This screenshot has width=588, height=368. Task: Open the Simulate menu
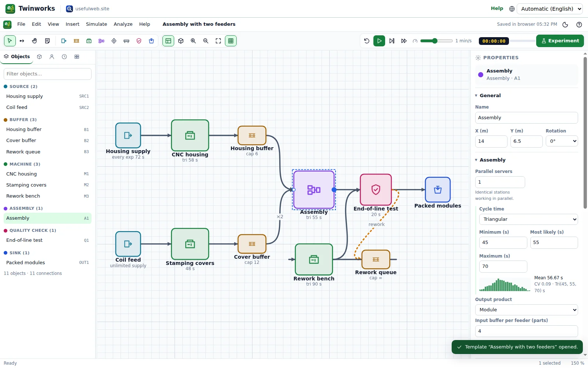point(97,24)
